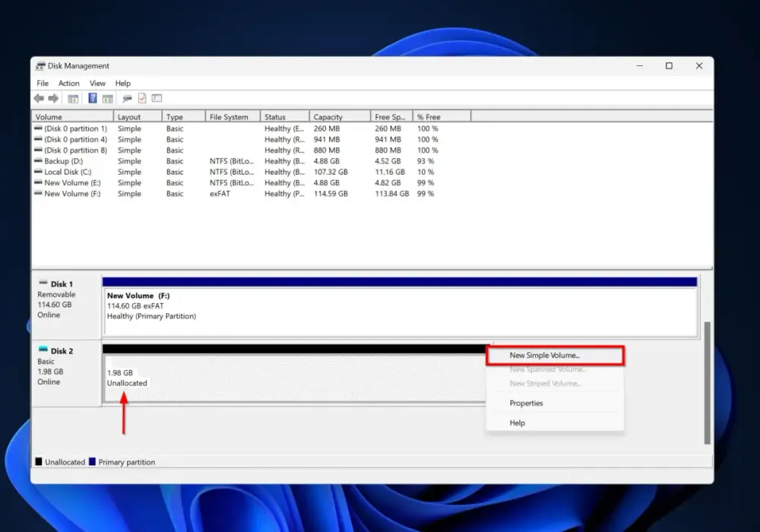Click the 93 % free cell
The image size is (760, 532).
coord(426,161)
